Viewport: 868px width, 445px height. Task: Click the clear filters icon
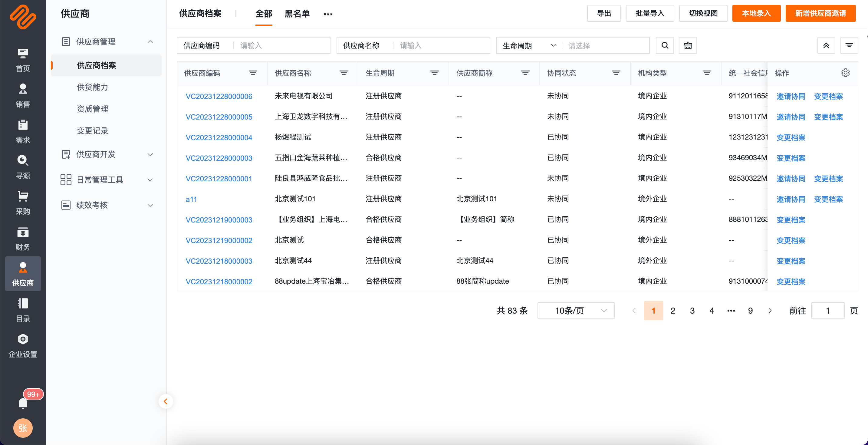(x=688, y=45)
